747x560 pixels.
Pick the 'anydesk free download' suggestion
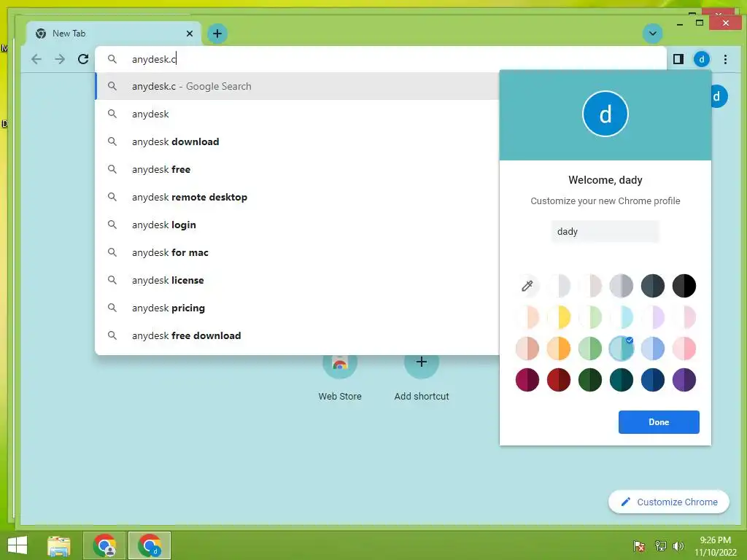click(298, 335)
